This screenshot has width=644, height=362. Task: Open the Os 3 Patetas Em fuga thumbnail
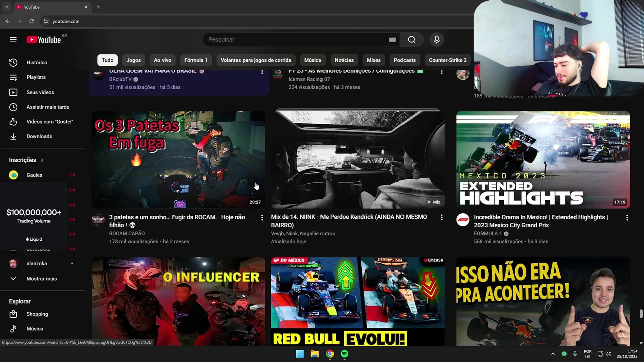click(178, 160)
